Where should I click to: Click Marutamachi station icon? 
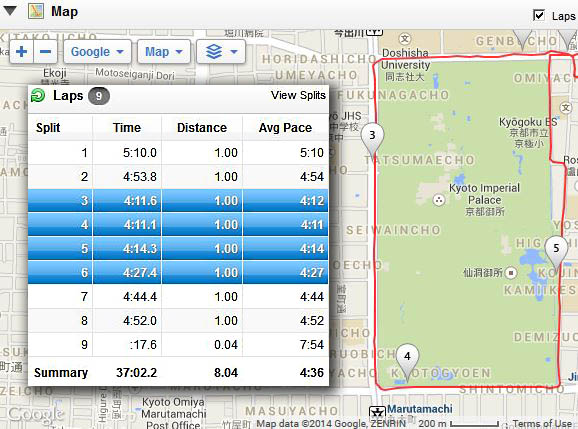click(x=377, y=411)
